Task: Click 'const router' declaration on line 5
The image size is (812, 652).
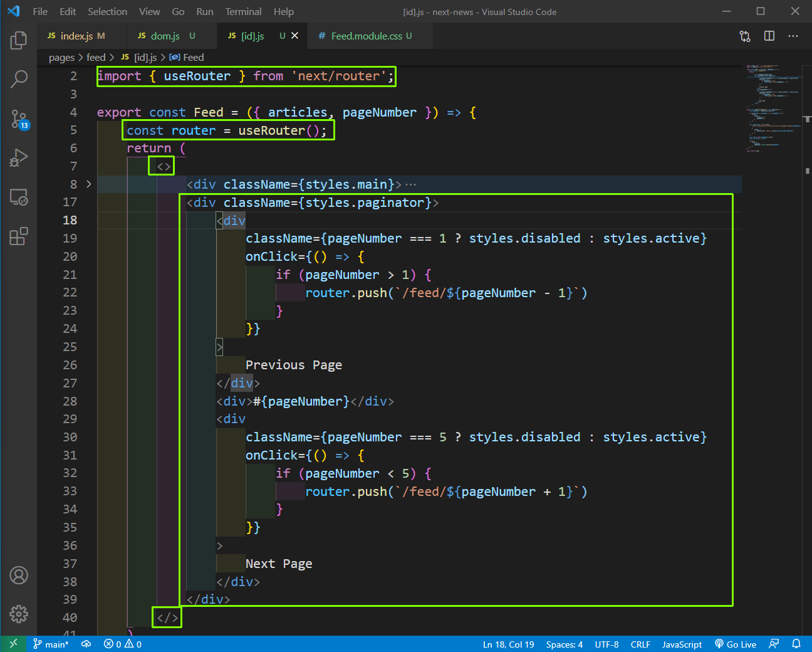Action: coord(171,130)
